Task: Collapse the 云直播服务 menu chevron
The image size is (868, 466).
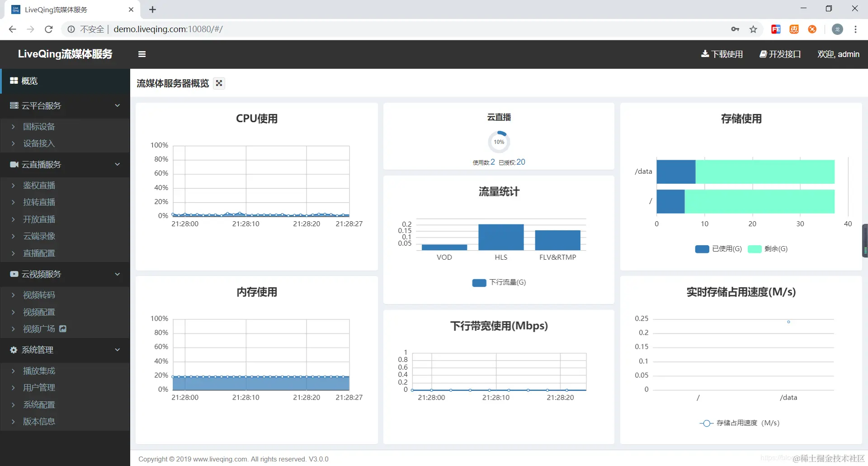Action: [x=118, y=164]
